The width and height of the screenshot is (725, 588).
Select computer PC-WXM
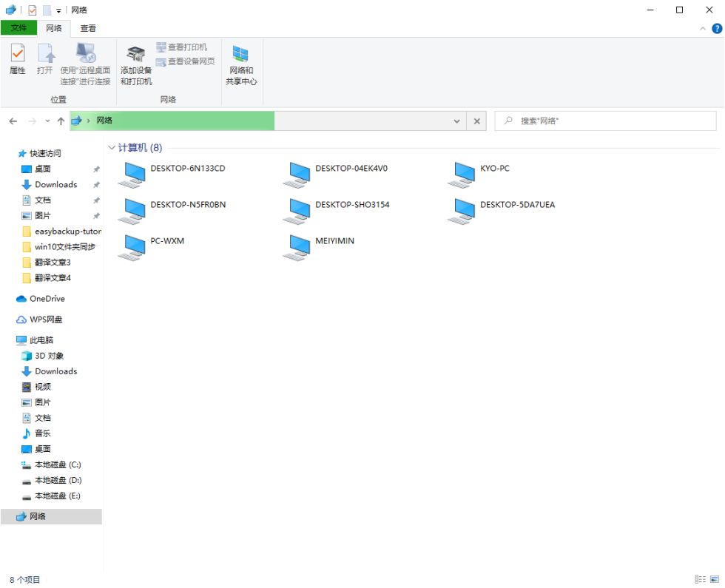tap(151, 247)
